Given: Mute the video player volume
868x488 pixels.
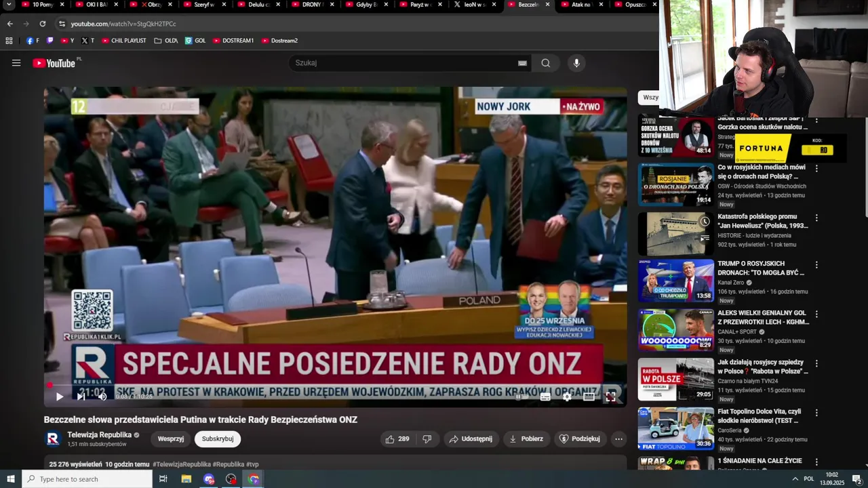Looking at the screenshot, I should (x=102, y=396).
